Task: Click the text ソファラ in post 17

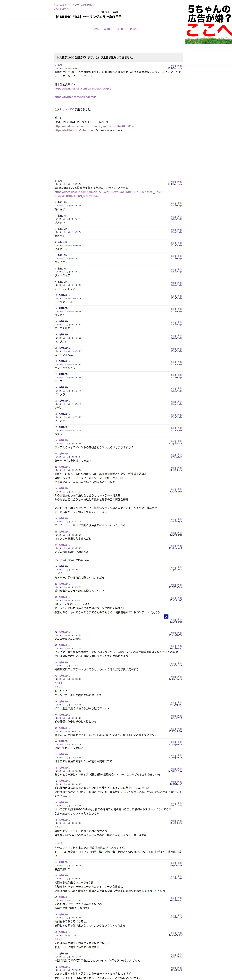Action: pos(60,394)
